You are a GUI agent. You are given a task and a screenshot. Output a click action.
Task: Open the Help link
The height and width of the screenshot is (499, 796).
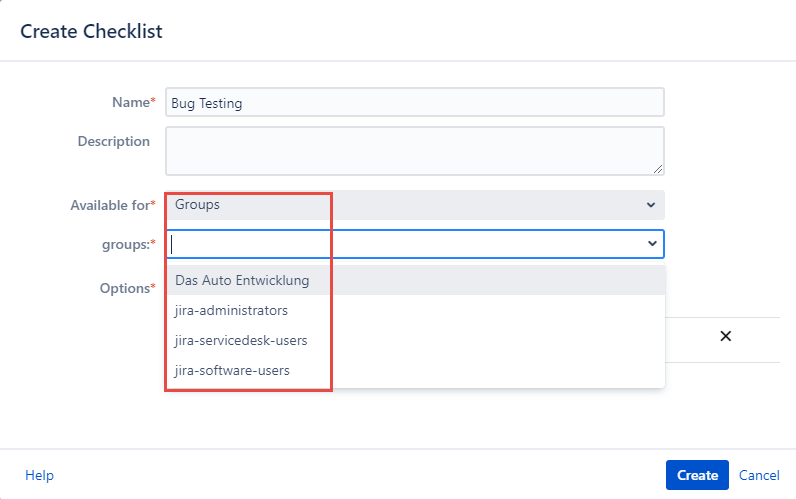pyautogui.click(x=39, y=475)
